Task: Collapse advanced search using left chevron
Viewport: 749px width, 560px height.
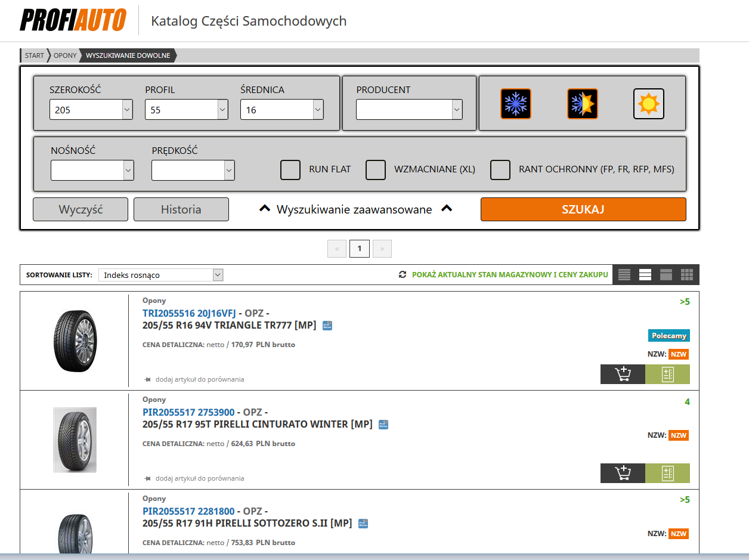Action: click(x=265, y=209)
